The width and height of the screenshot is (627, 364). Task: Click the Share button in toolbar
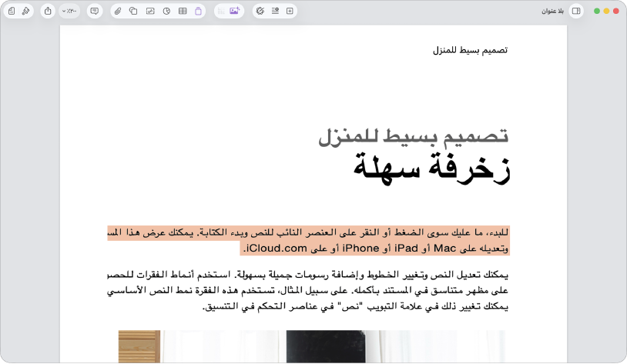(48, 12)
